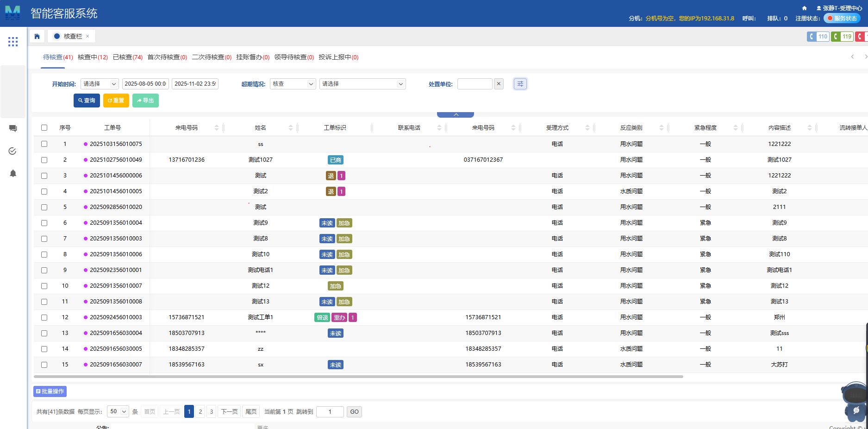Click the table's horizontal scrollbar

click(x=358, y=377)
